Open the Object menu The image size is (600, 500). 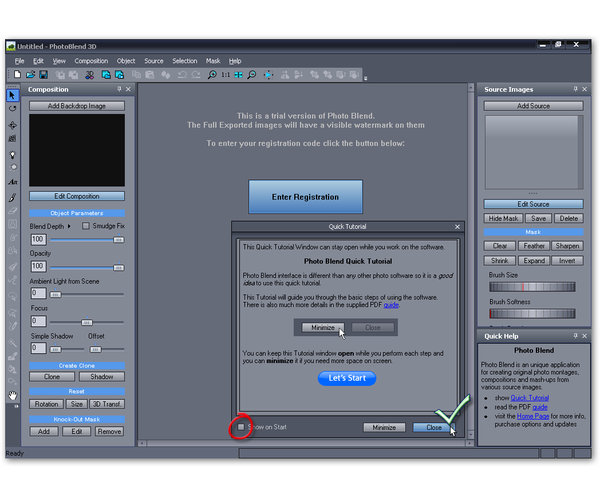126,61
